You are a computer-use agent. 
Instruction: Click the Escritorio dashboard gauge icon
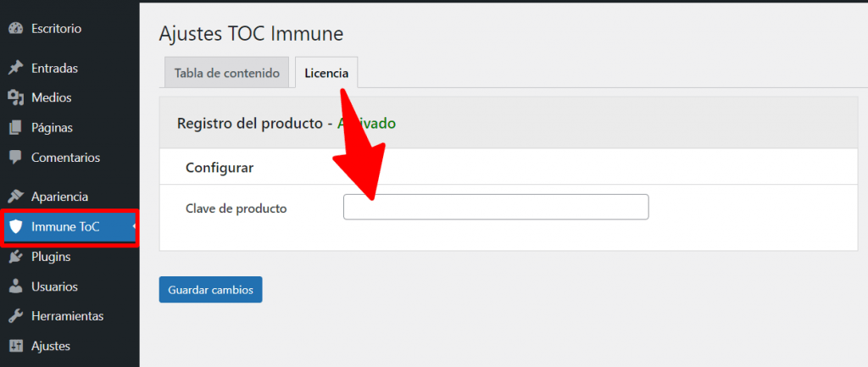[15, 29]
